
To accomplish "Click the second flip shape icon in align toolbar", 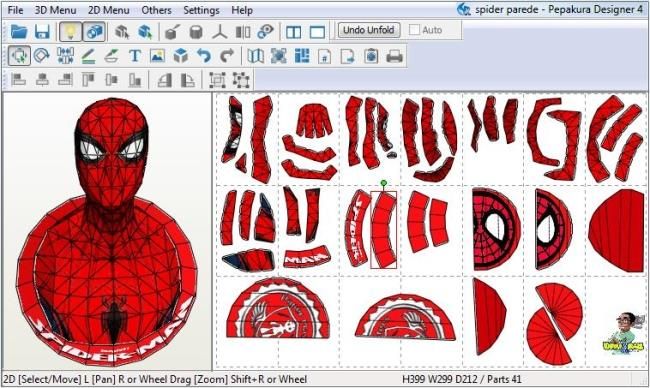I will (187, 80).
